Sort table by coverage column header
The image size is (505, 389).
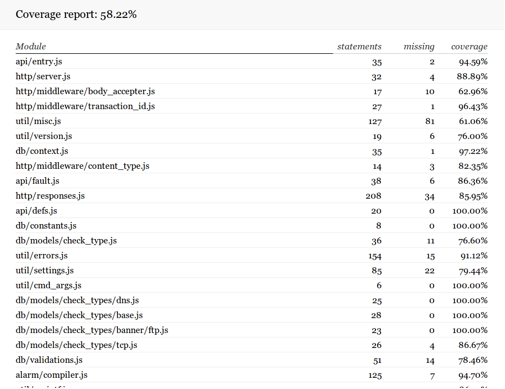[469, 47]
